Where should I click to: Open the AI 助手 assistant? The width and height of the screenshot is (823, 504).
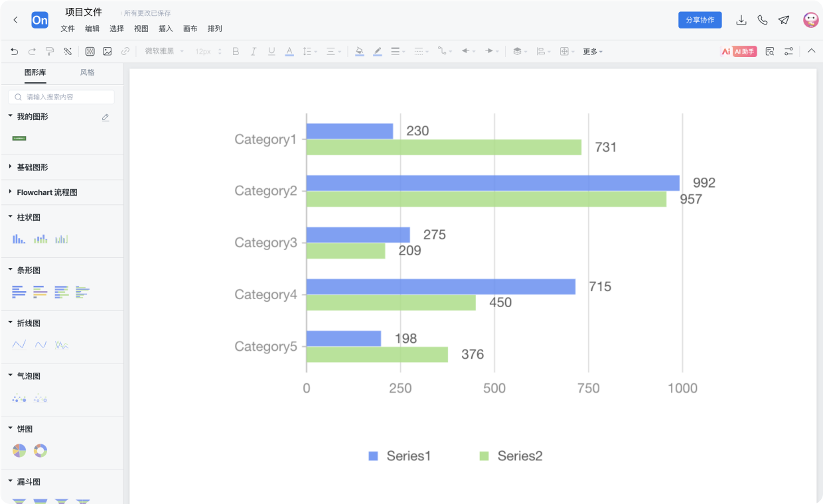point(739,51)
